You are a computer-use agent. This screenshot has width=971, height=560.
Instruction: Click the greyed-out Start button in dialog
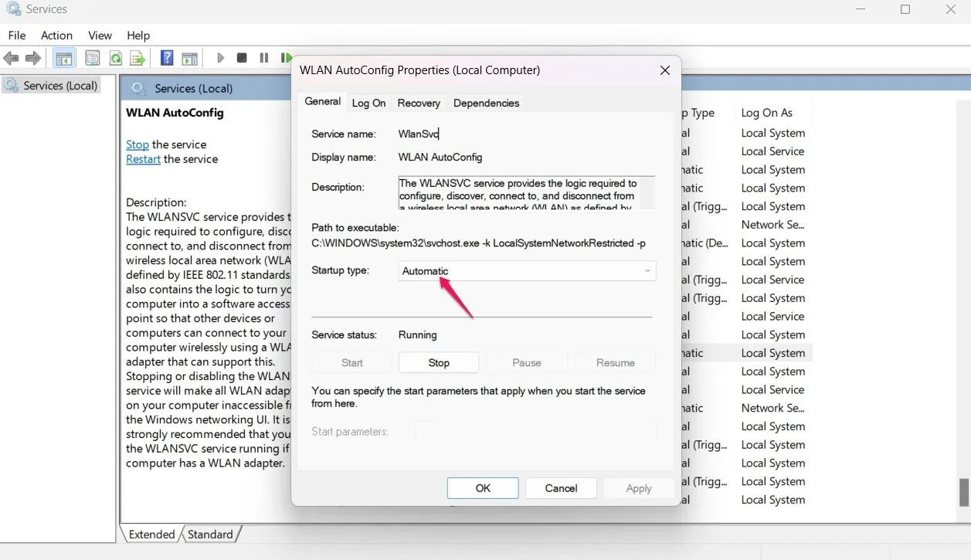click(x=351, y=363)
